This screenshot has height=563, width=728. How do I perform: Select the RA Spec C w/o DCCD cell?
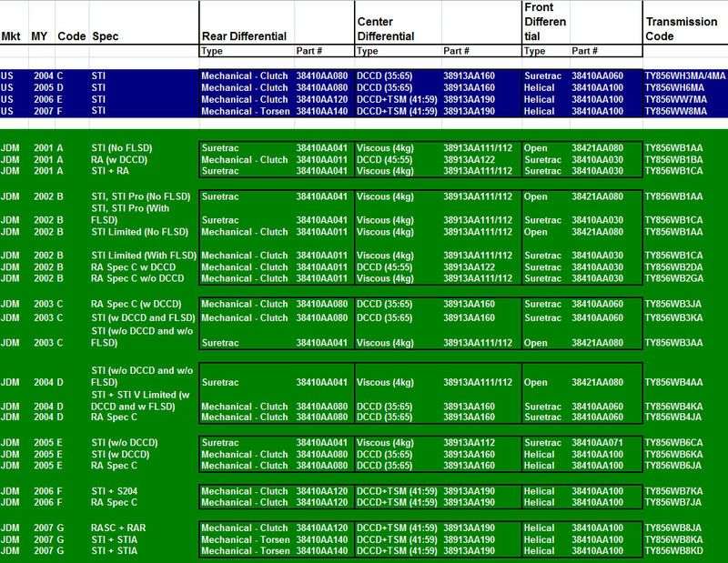[x=136, y=278]
